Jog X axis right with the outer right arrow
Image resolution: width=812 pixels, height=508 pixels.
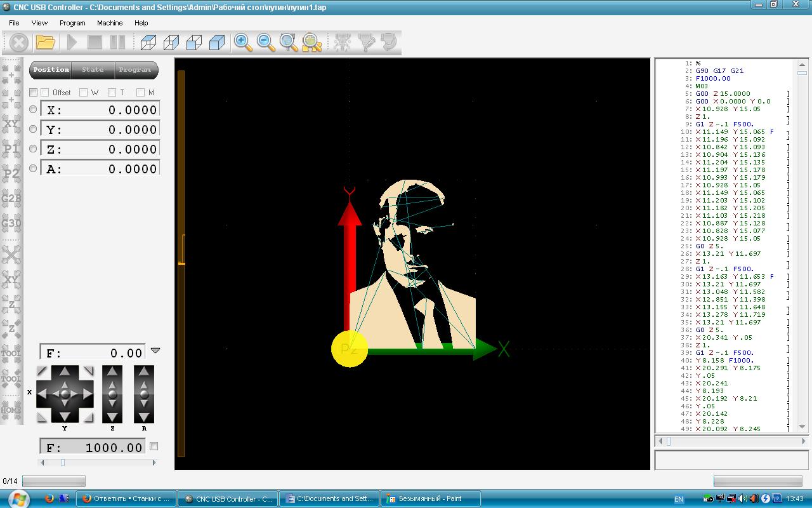tap(88, 394)
